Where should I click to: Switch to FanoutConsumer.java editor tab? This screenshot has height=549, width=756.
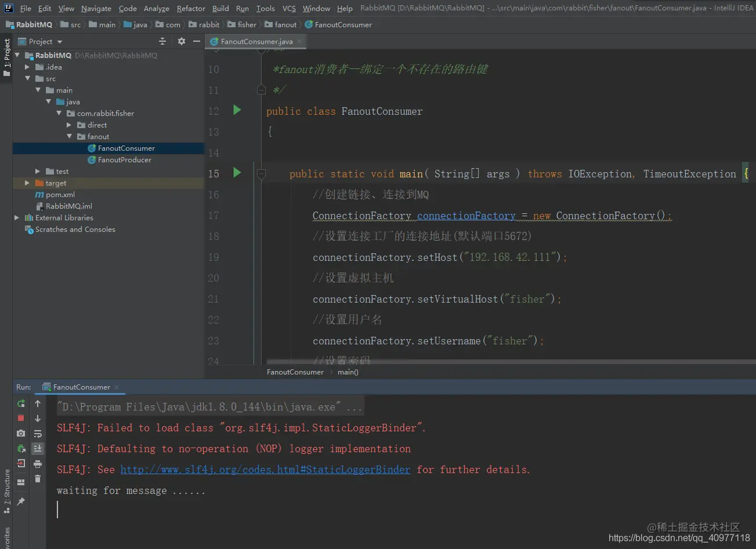(x=256, y=41)
